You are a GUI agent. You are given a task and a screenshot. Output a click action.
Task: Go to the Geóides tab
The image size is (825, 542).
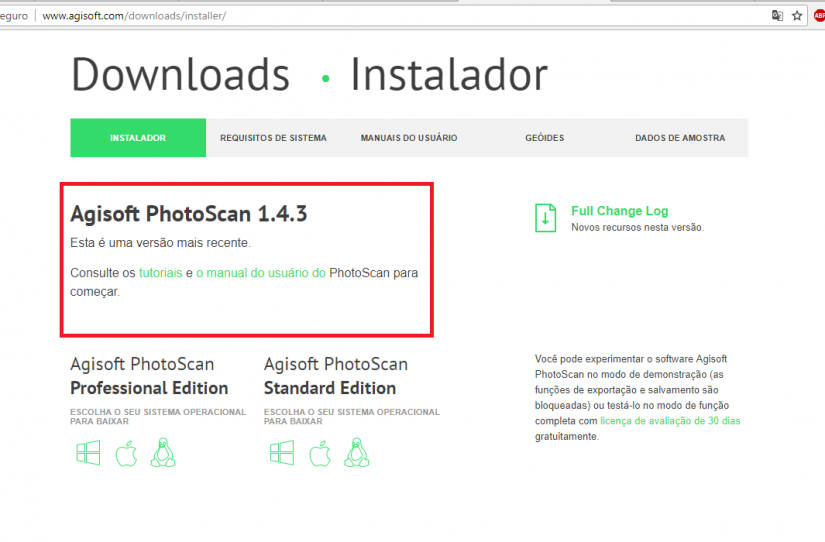545,138
